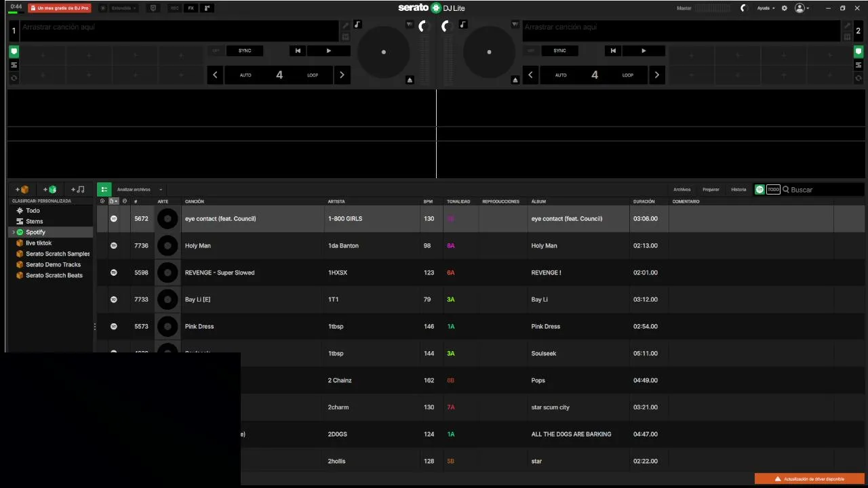Screen dimensions: 868x488
Task: Click the album art thumbnail for Pink Dress
Action: coord(167,326)
